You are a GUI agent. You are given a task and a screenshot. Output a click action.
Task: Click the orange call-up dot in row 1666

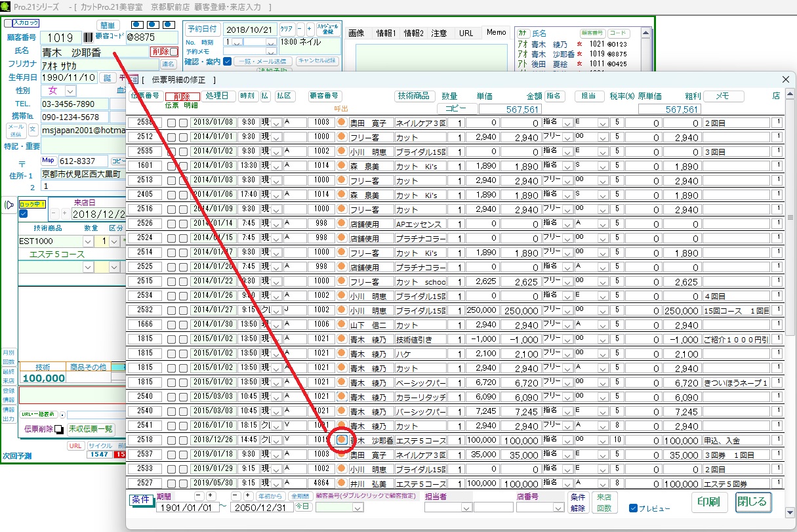(341, 325)
